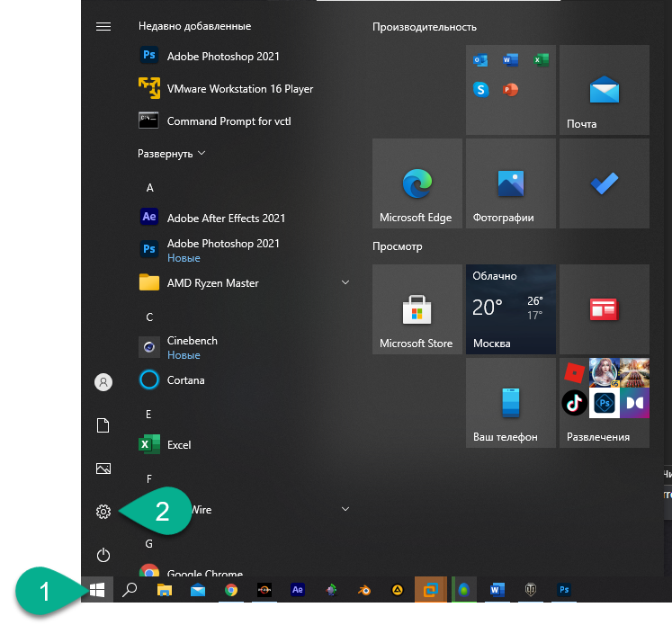
Task: Open the Pictures icon in Start sidebar
Action: click(x=103, y=469)
